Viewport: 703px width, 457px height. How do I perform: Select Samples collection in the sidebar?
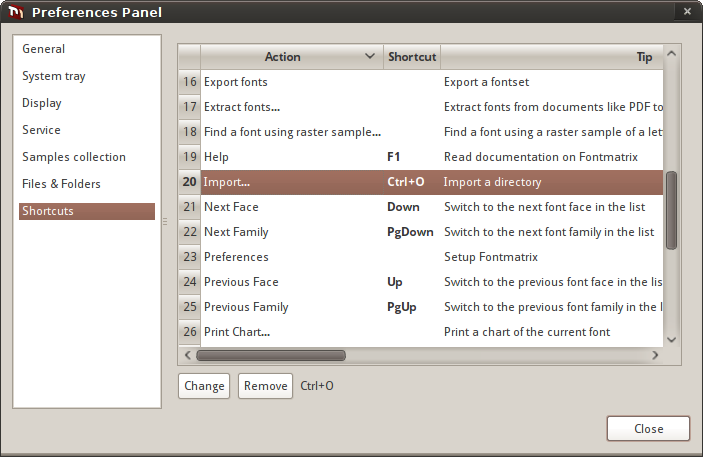pos(74,157)
